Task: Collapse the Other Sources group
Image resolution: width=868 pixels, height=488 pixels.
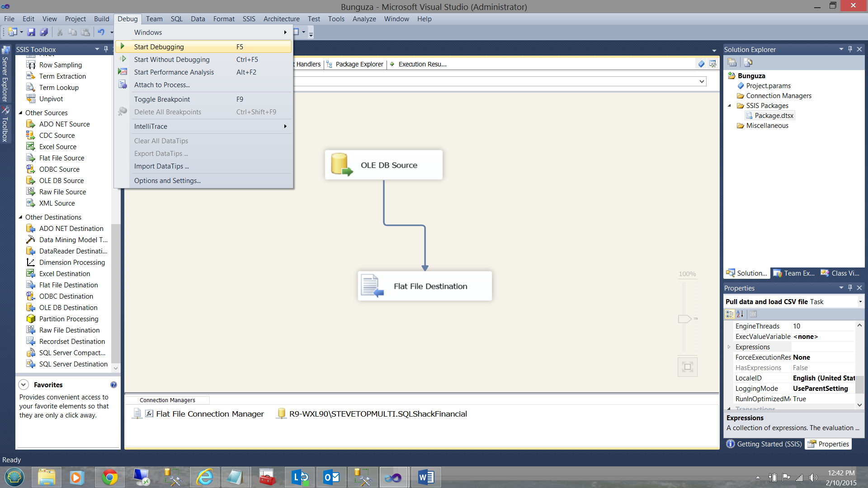Action: 20,113
